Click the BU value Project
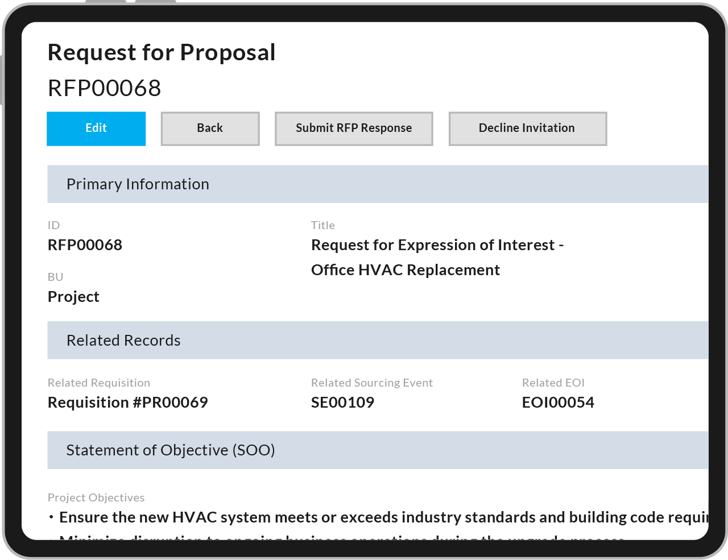The image size is (728, 560). [73, 296]
